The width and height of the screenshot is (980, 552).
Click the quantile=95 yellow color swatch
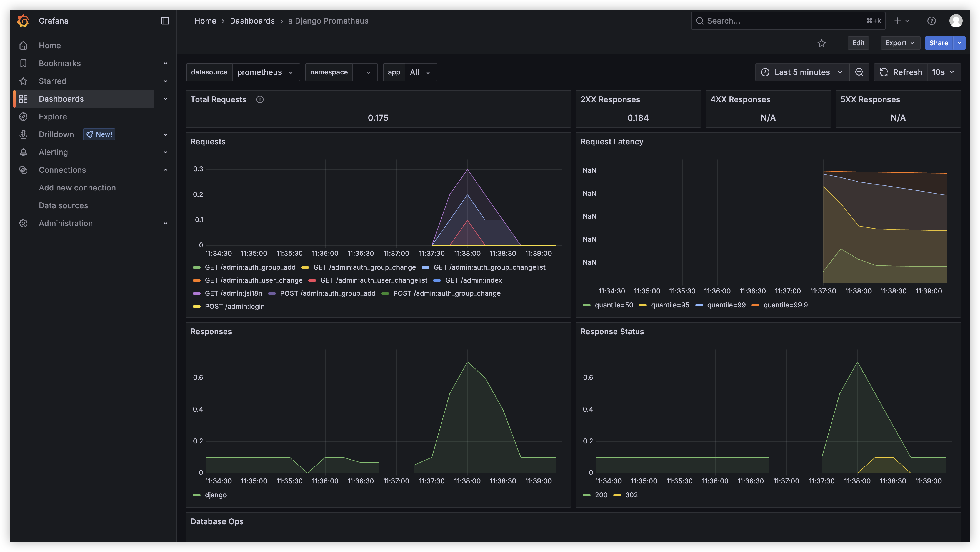click(643, 305)
